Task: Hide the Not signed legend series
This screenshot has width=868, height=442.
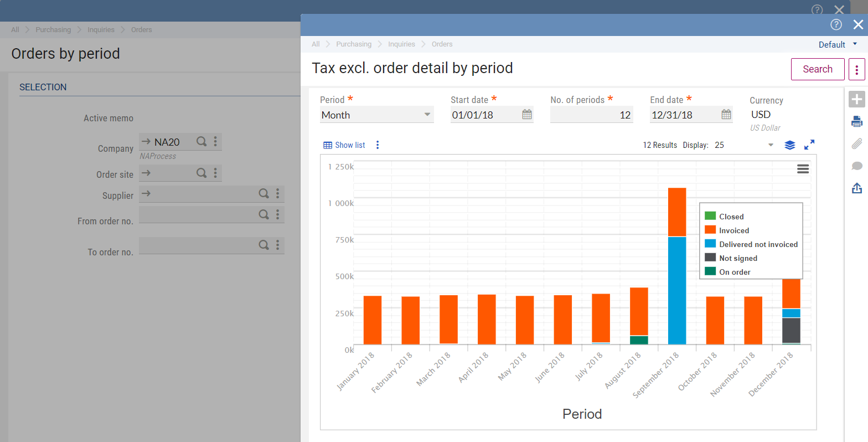Action: pos(738,258)
